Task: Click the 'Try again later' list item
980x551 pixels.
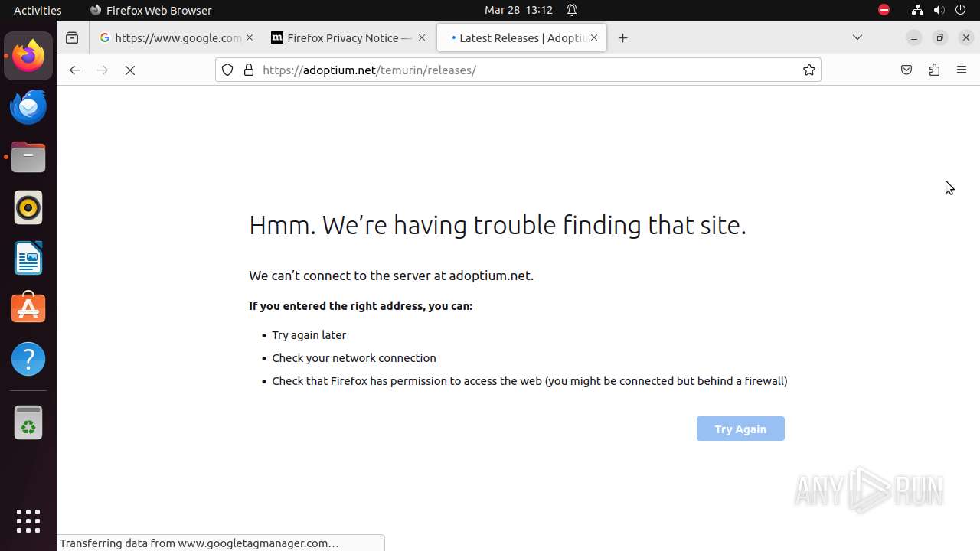Action: coord(309,335)
